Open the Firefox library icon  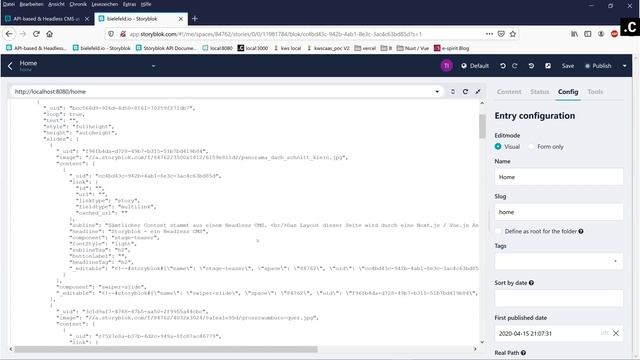tap(574, 34)
